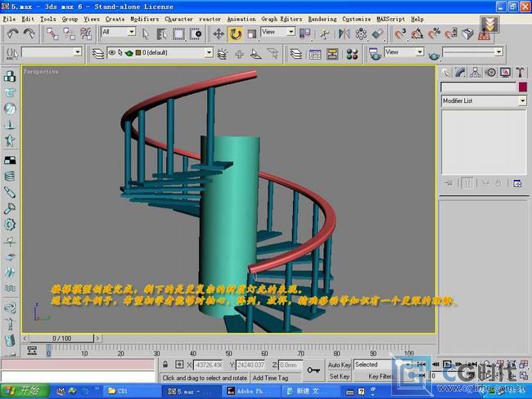
Task: Open the Graph Editors menu
Action: 282,19
